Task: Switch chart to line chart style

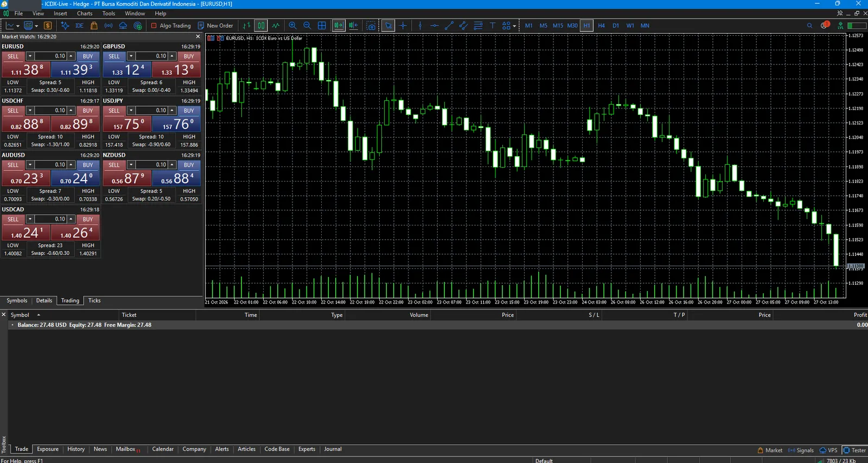Action: (x=276, y=25)
